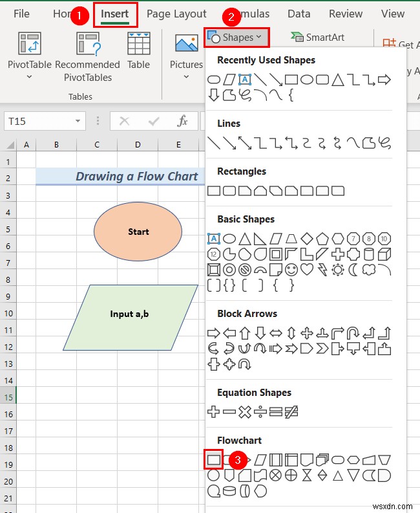
Task: Choose Flowchart Magnetic Disk shape
Action: click(x=229, y=491)
